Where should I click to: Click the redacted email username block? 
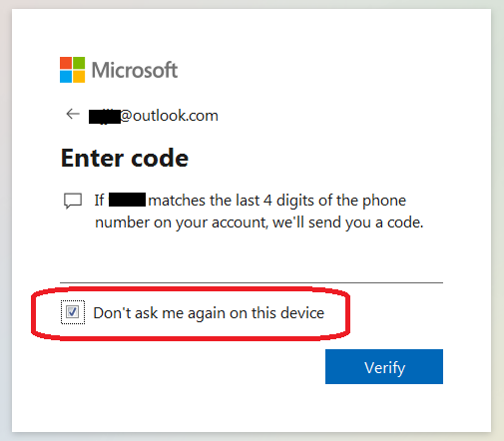click(105, 117)
